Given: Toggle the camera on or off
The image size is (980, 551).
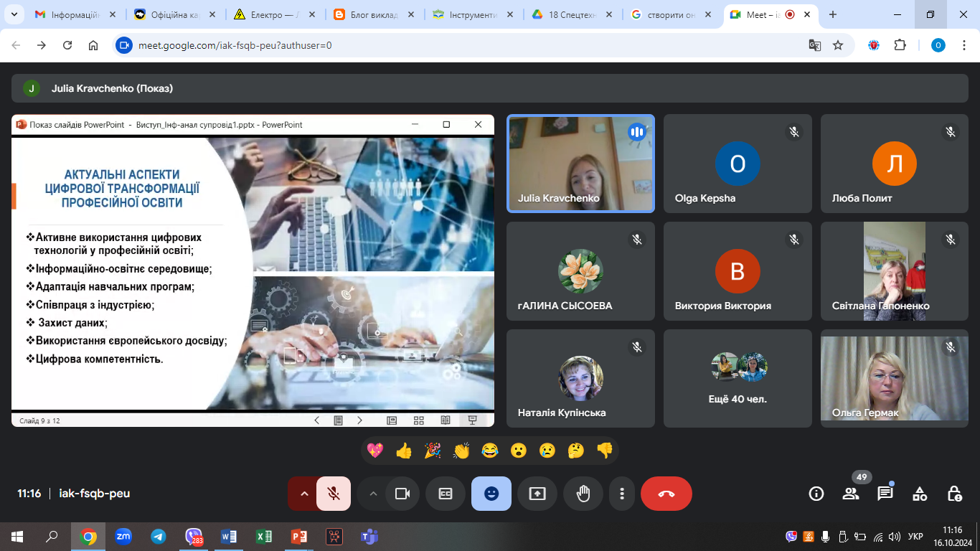Looking at the screenshot, I should [402, 494].
